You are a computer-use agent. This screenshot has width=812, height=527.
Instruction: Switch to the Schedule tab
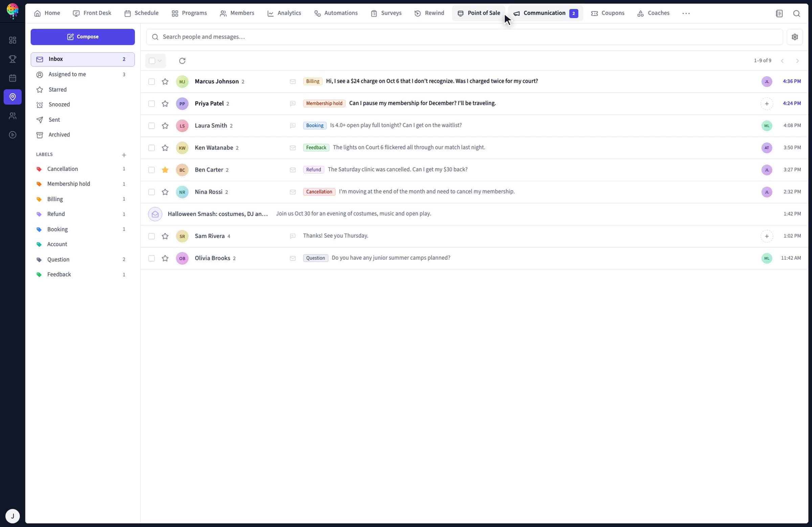(141, 13)
